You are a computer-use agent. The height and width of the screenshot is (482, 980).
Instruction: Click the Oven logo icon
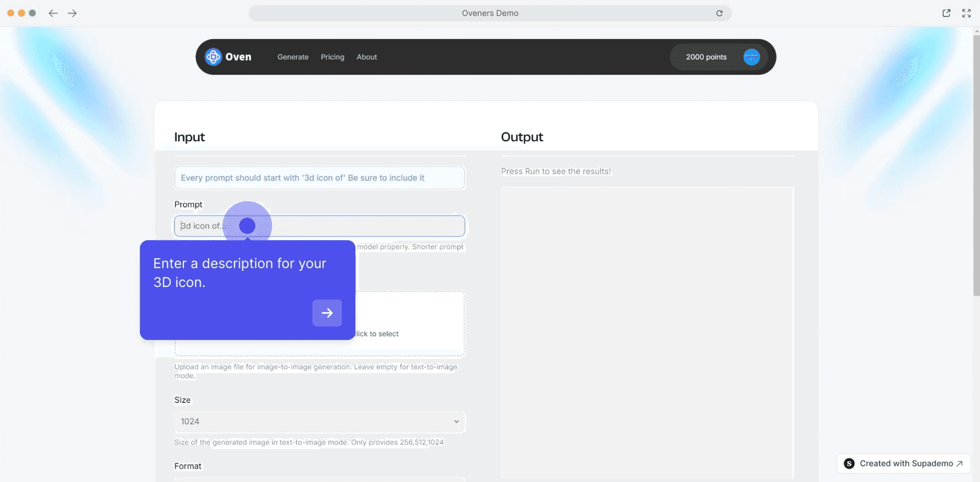point(213,57)
